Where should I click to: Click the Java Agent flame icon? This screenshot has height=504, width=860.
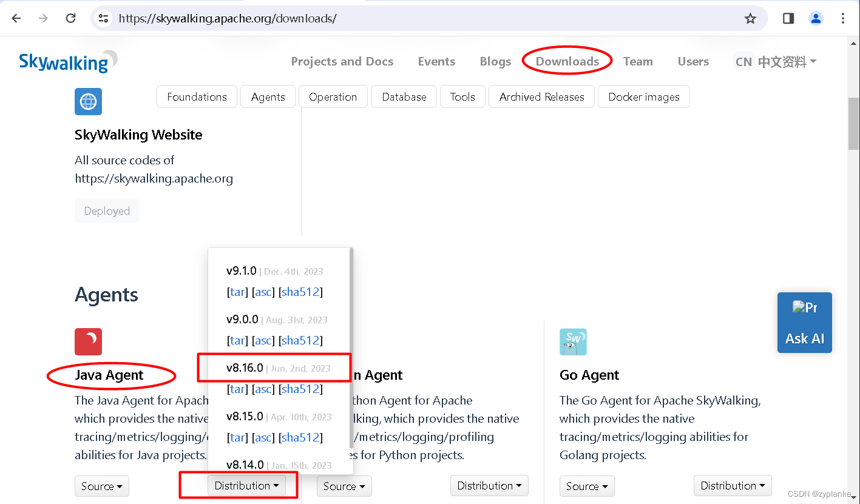(x=88, y=341)
